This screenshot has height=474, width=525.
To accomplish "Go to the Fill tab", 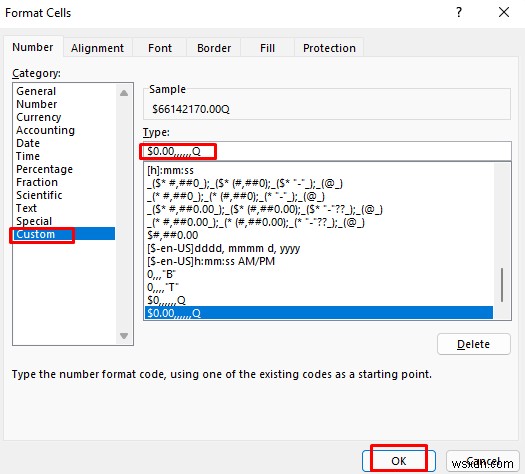I will 267,48.
